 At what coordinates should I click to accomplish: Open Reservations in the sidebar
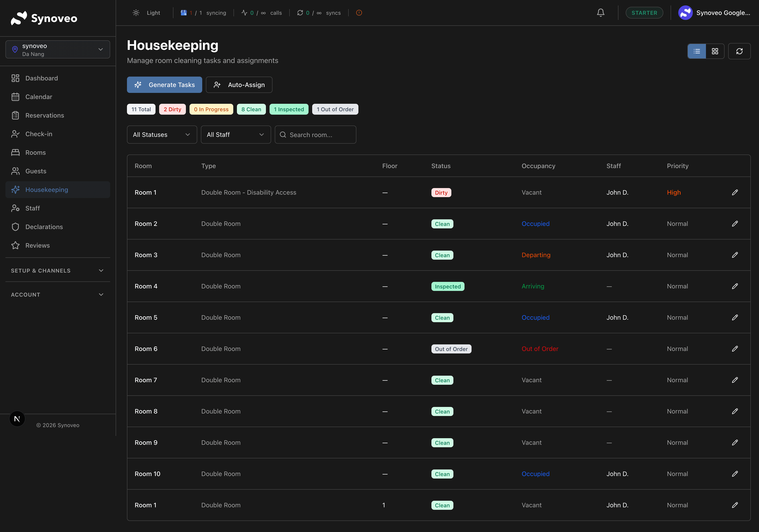click(45, 115)
